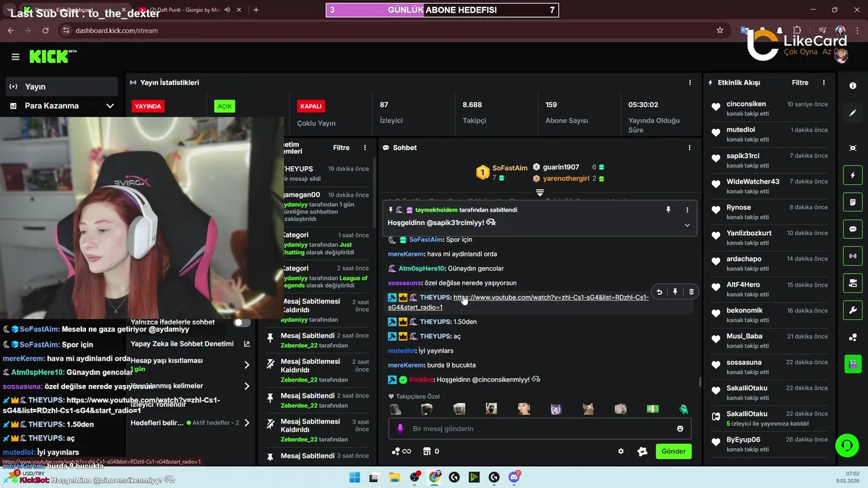
Task: Reload the browser page
Action: tap(45, 30)
